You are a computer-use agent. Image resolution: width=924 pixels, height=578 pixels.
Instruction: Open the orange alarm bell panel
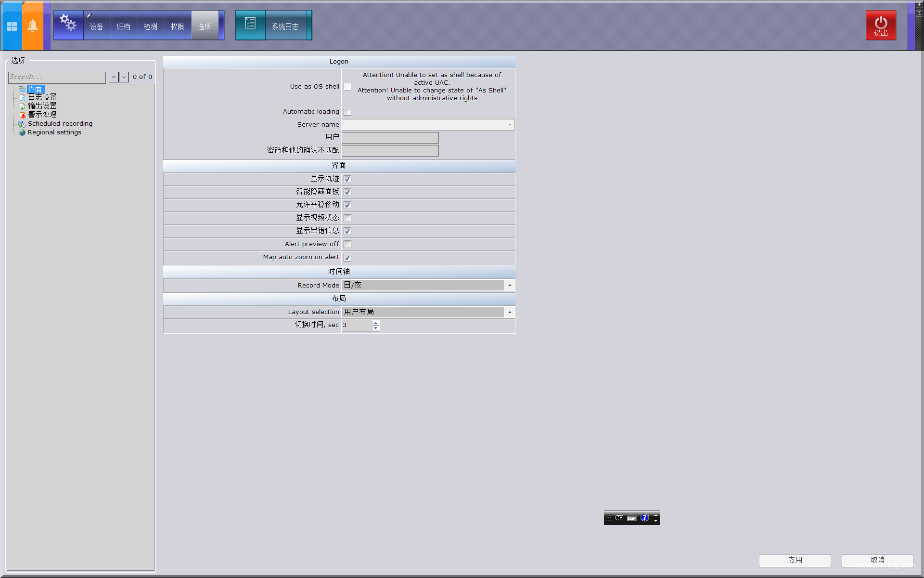33,26
